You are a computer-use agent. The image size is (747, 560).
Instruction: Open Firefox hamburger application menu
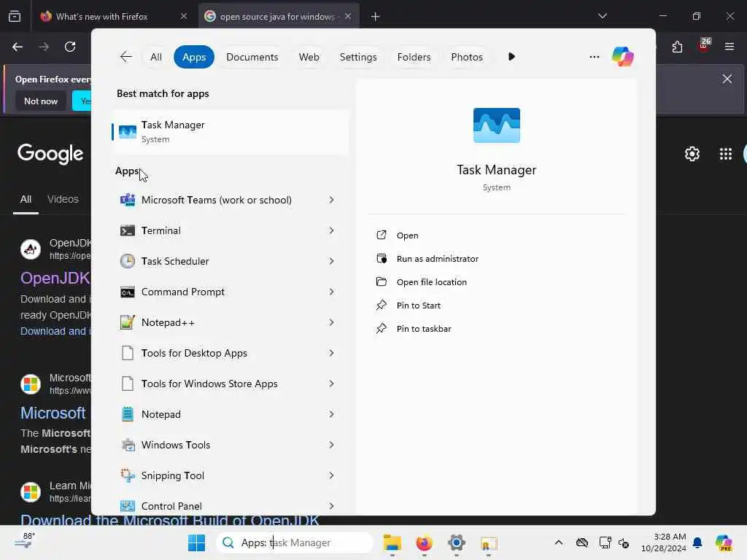coord(729,47)
